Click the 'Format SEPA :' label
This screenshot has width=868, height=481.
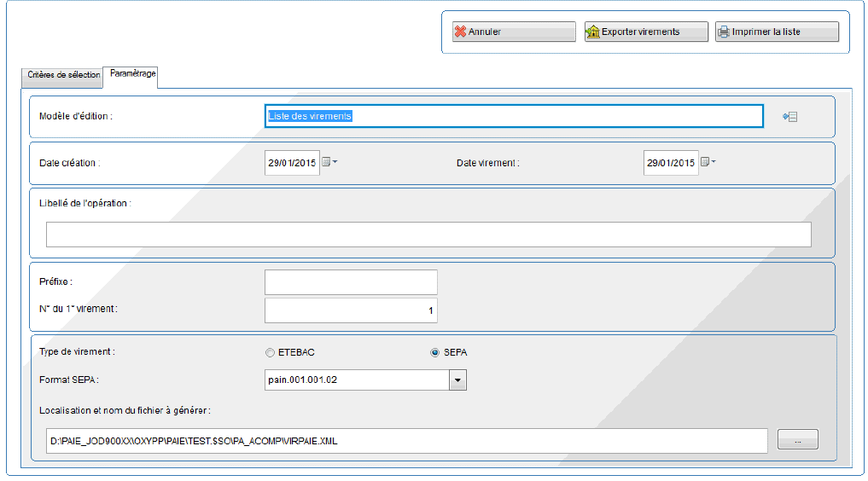coord(68,380)
